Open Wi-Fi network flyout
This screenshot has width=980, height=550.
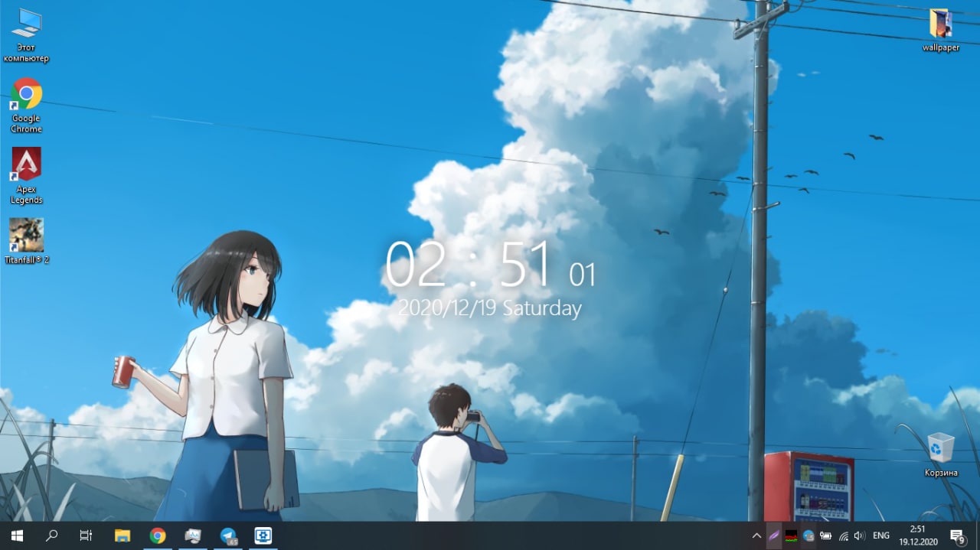843,535
